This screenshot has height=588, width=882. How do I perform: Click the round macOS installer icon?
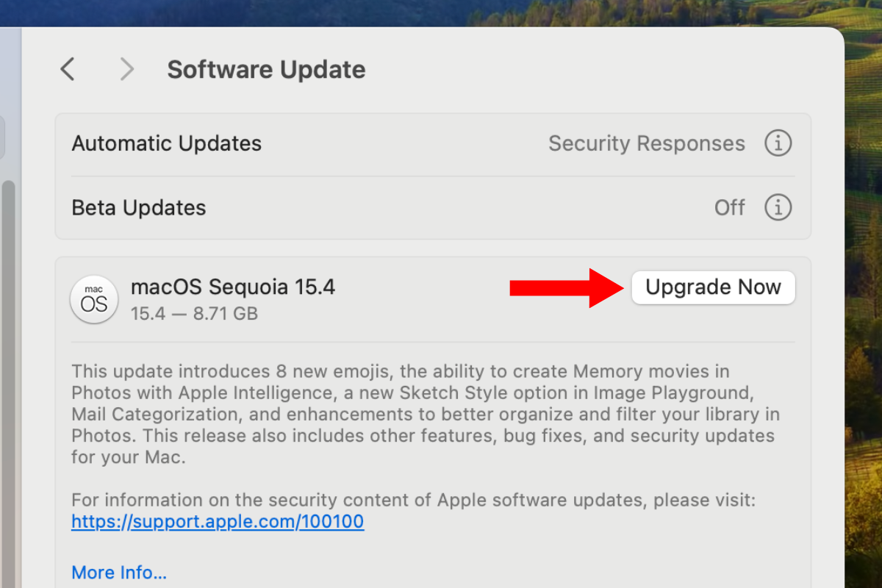(x=94, y=299)
